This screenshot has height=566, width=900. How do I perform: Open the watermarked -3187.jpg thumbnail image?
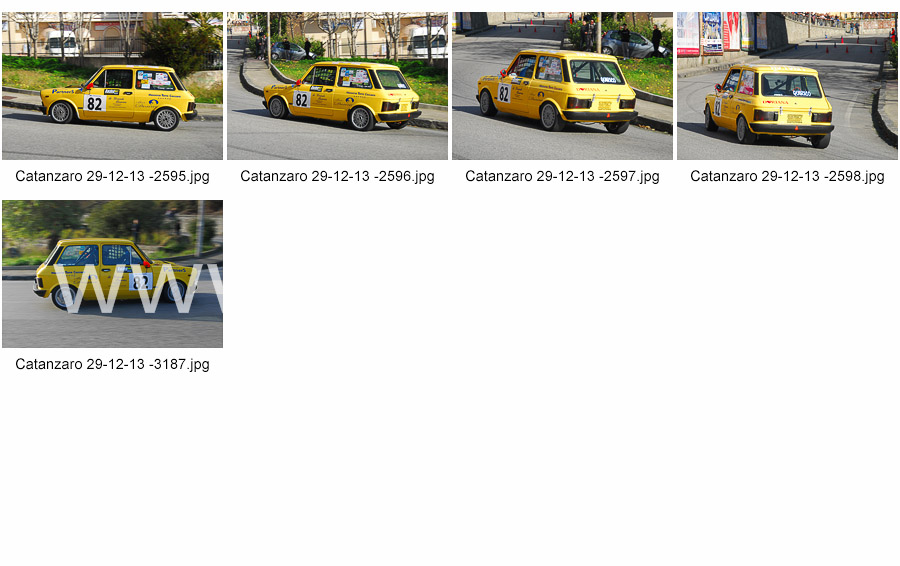pyautogui.click(x=112, y=274)
